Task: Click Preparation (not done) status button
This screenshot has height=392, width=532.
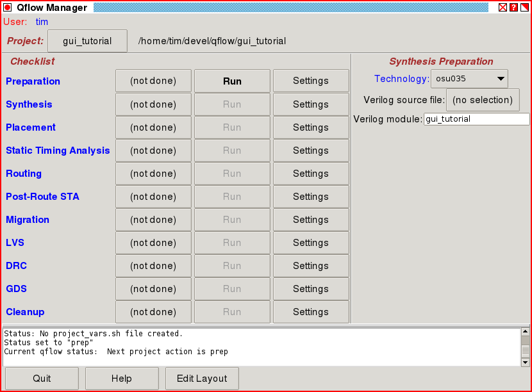Action: click(153, 81)
